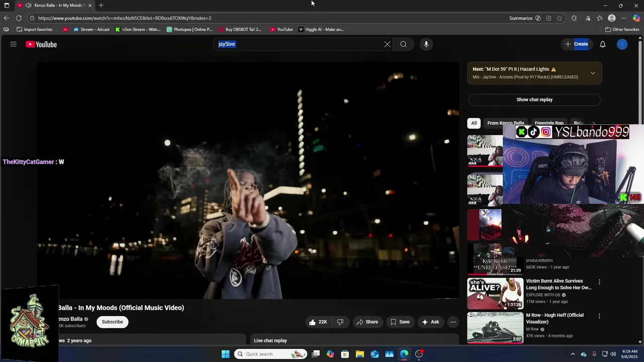644x362 pixels.
Task: Reload the current page
Action: pyautogui.click(x=19, y=18)
